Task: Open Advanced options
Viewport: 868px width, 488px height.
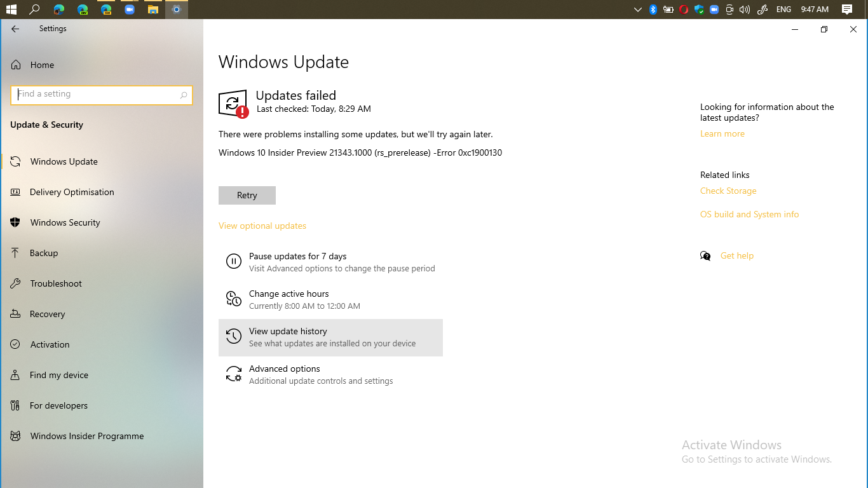Action: point(330,375)
